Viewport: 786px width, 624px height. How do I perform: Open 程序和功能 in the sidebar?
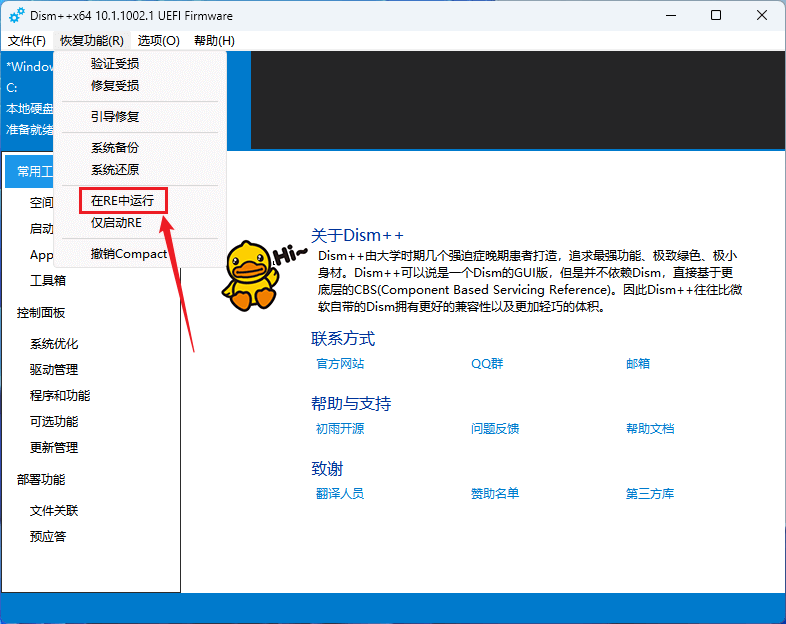pos(60,396)
